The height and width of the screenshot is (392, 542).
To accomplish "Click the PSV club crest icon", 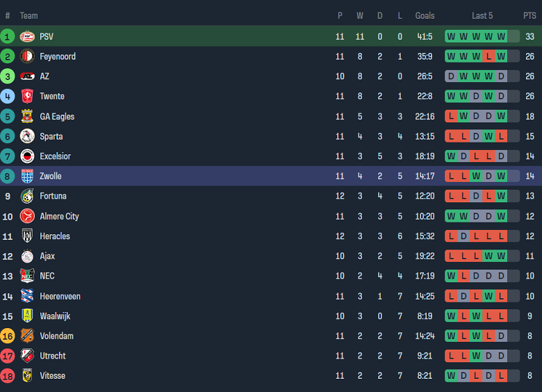I will pos(27,36).
